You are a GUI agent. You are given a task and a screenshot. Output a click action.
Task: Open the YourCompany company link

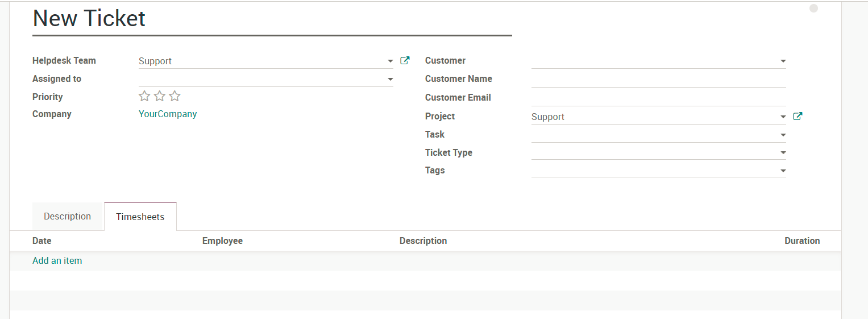168,114
